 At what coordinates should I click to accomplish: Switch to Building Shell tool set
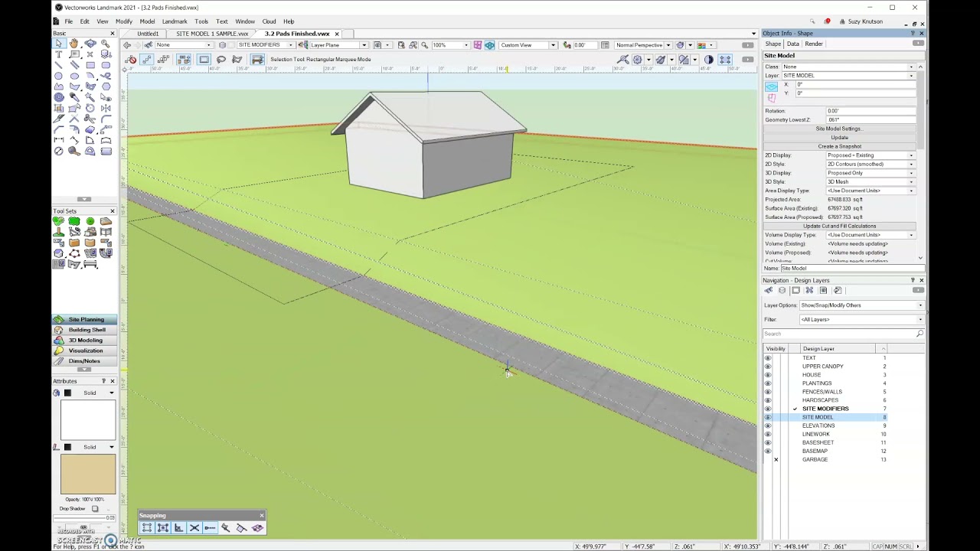[85, 330]
